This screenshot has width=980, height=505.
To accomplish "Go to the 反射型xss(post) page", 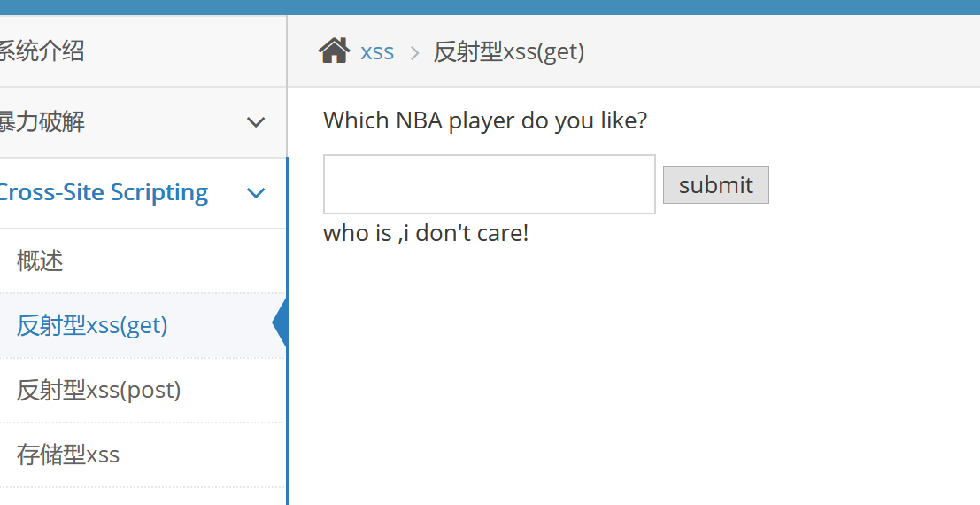I will pyautogui.click(x=98, y=390).
